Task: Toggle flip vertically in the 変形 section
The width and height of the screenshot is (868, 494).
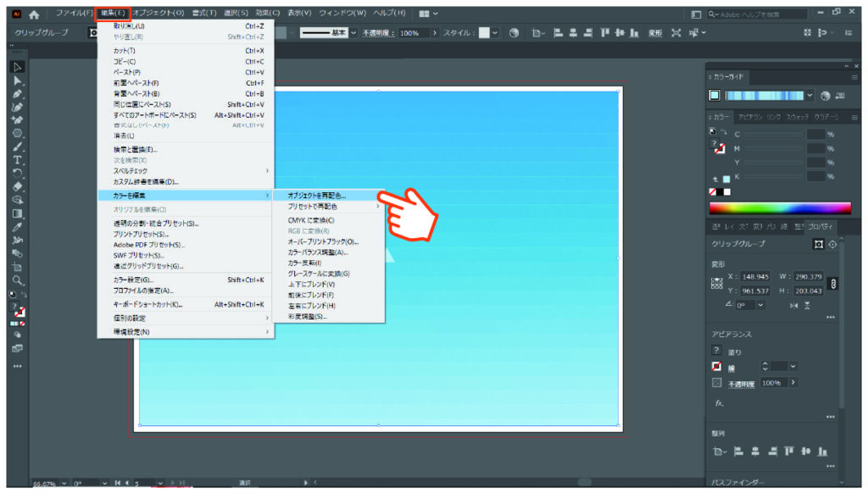Action: (807, 305)
